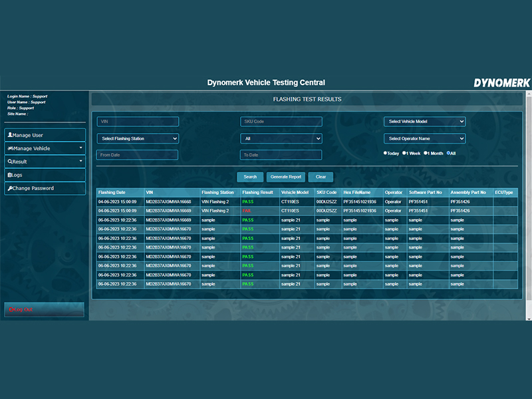Expand the Select Operator Name dropdown

[x=424, y=138]
